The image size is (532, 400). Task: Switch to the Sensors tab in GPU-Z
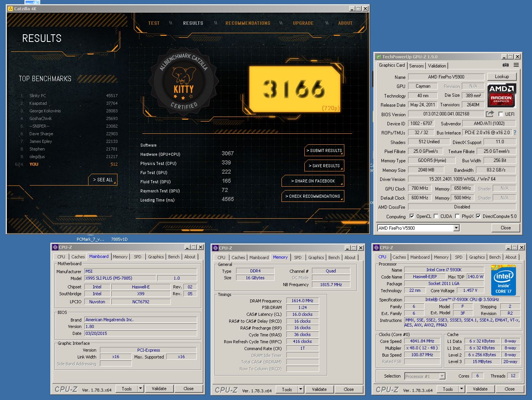point(416,66)
